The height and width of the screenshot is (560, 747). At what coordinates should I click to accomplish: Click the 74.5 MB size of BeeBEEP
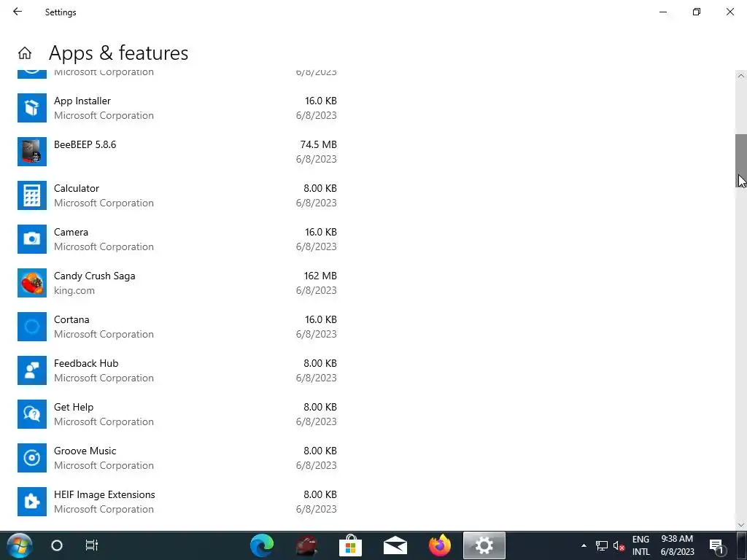click(x=318, y=145)
